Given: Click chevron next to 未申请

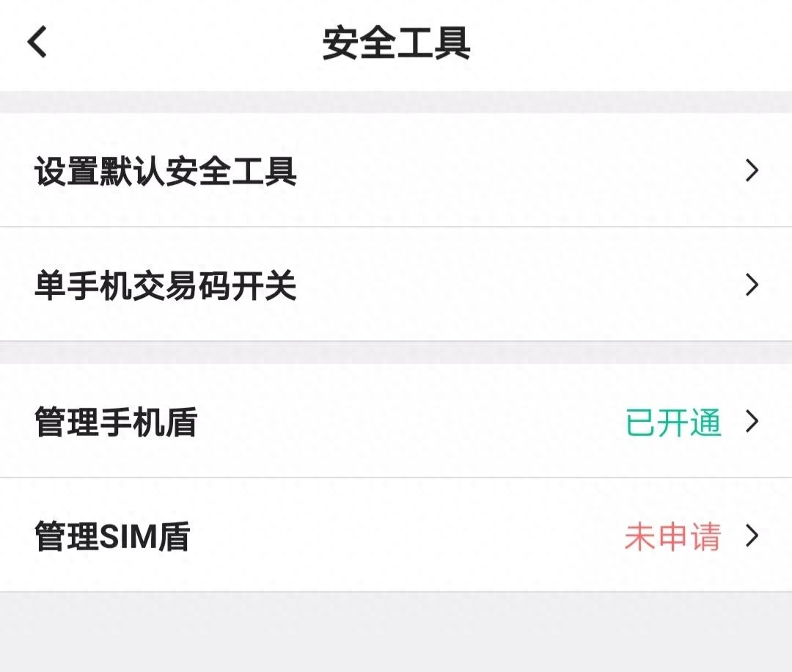Looking at the screenshot, I should (752, 536).
